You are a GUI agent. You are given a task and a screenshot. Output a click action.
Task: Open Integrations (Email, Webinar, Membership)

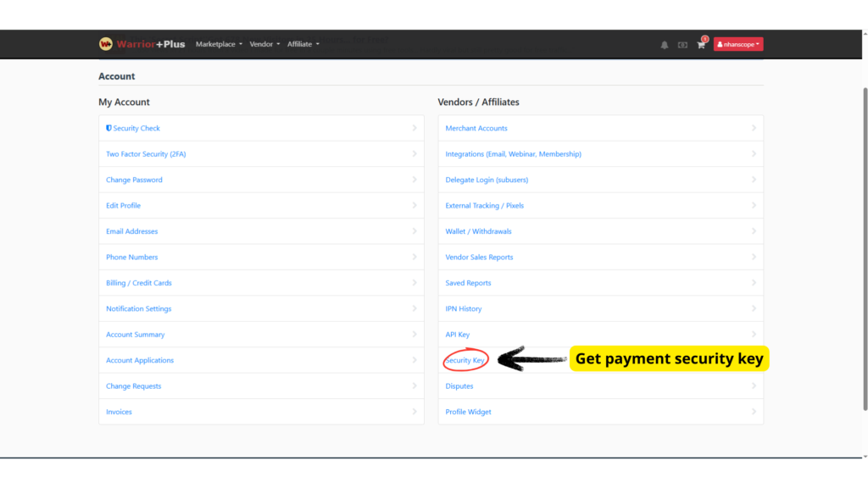click(x=513, y=154)
